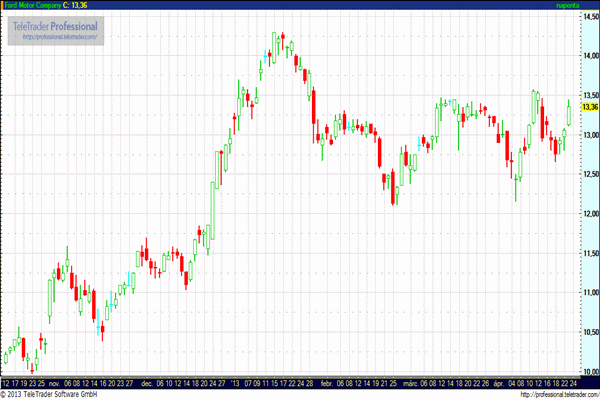Click the 14,00 label on the price axis
The image size is (600, 400).
click(x=589, y=56)
